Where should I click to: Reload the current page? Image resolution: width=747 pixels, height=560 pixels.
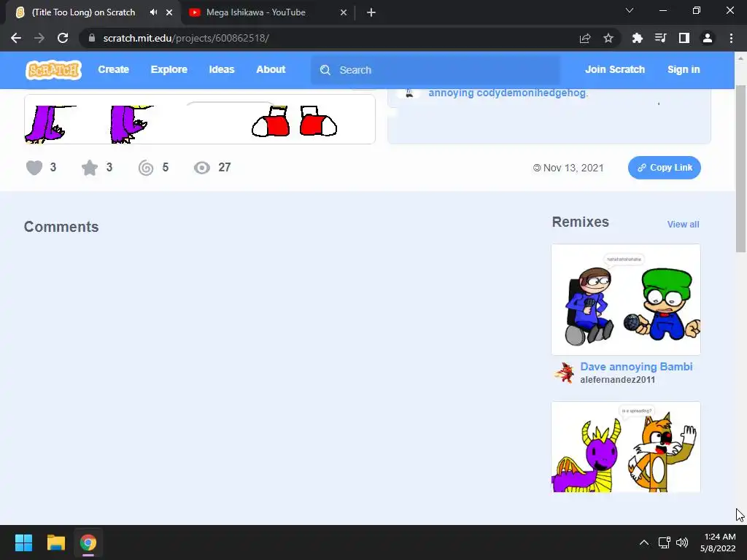click(63, 38)
